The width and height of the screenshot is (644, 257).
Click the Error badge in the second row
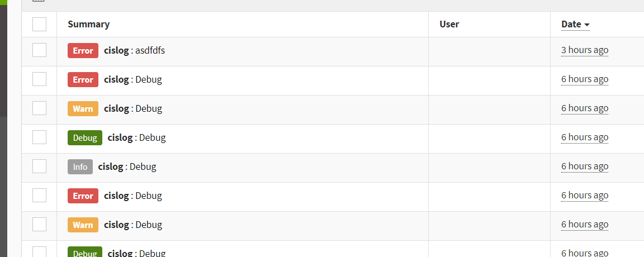(83, 80)
